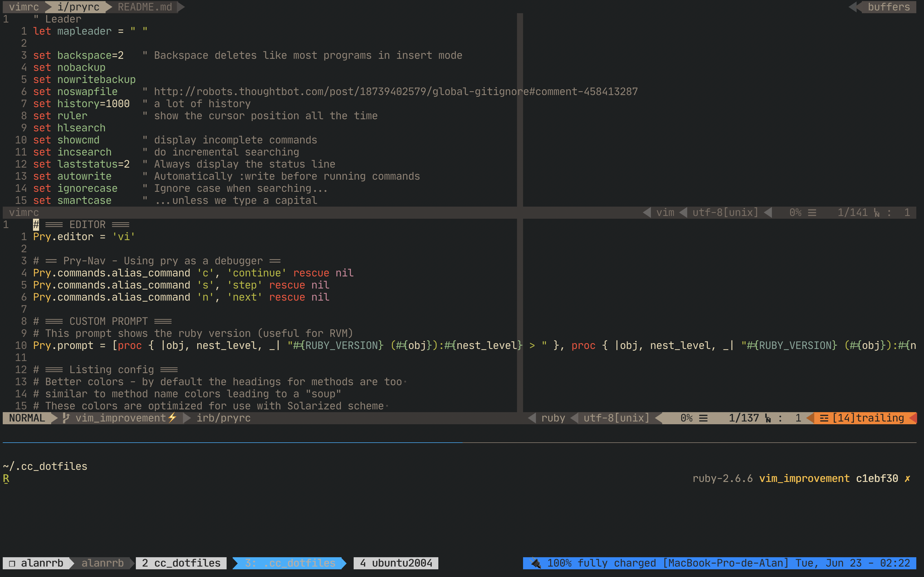924x577 pixels.
Task: Click the yellow dirty-state x mark in prompt
Action: tap(907, 478)
